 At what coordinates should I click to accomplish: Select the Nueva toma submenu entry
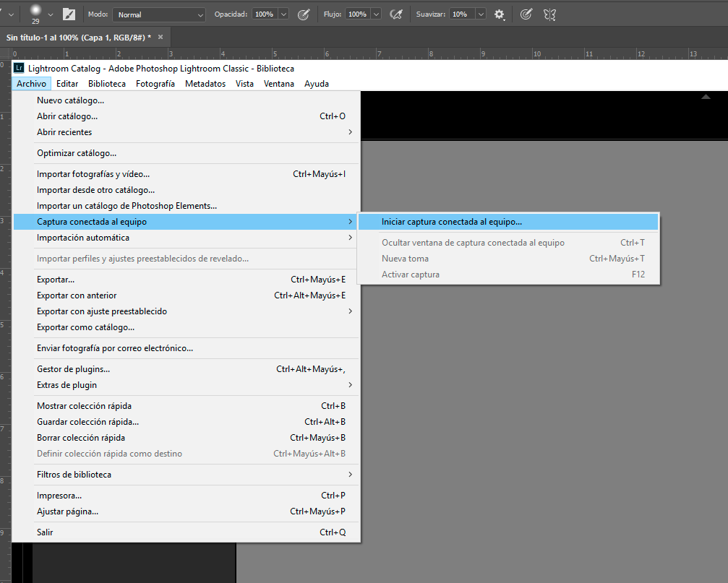click(508, 259)
